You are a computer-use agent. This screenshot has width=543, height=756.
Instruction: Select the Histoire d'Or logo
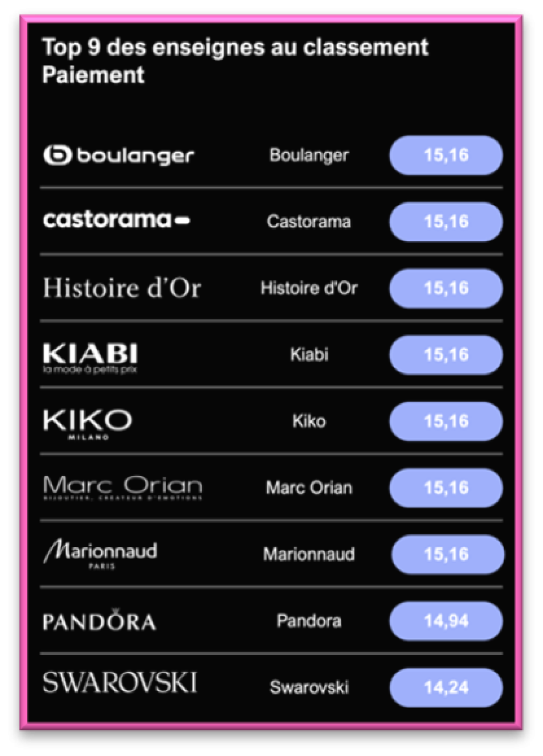[122, 288]
